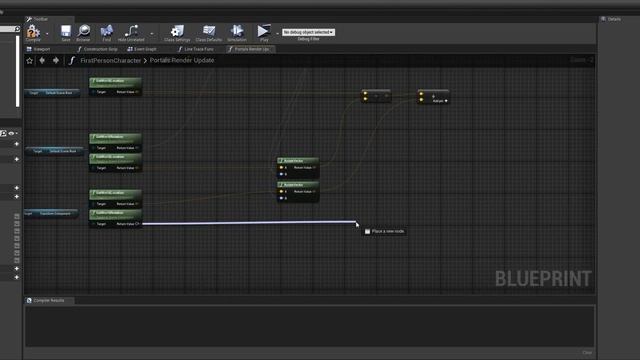Open Class Defaults
This screenshot has width=640, height=360.
coord(209,33)
